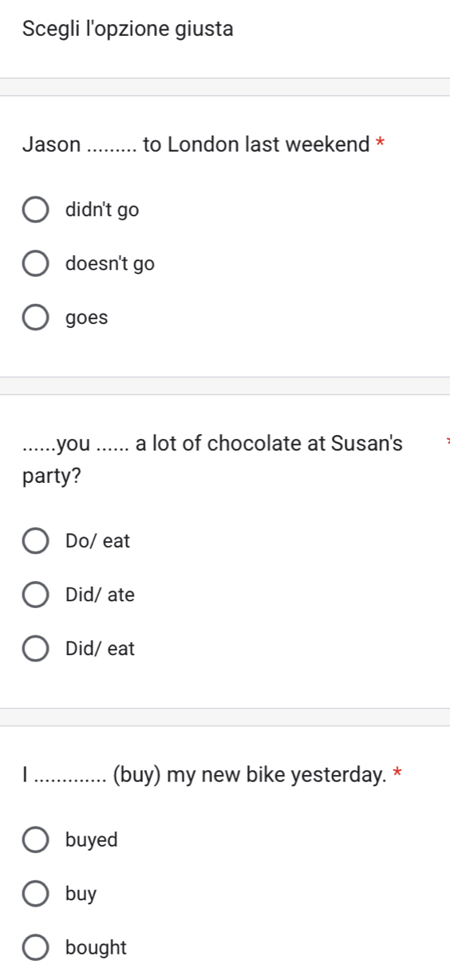
Task: Choose the "doesn't go" radio option
Action: coord(35,264)
